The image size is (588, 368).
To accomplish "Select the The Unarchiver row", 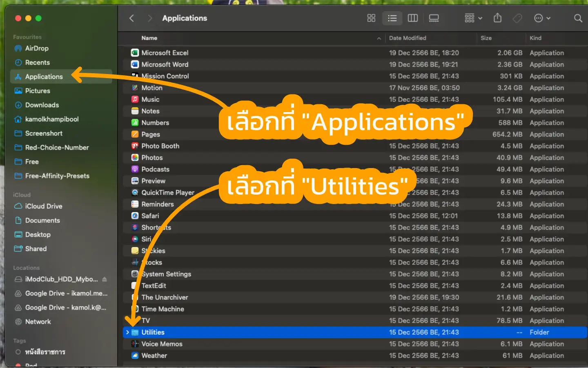I will (x=355, y=297).
